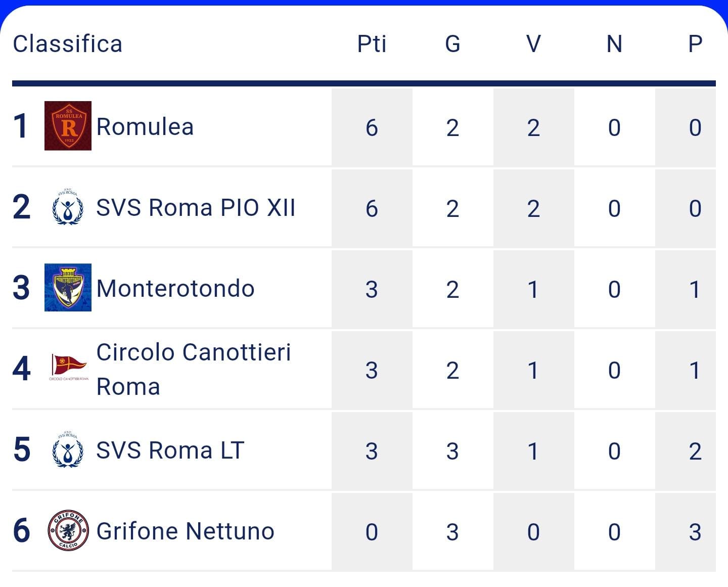Click the SVS Roma PIO XII logo
Screen dimensions: 728x587
[68, 207]
